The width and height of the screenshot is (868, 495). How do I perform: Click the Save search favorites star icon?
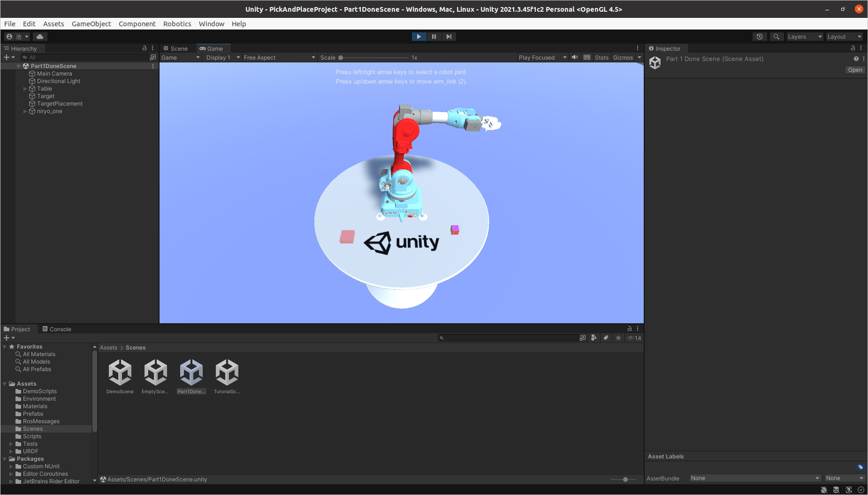click(618, 338)
